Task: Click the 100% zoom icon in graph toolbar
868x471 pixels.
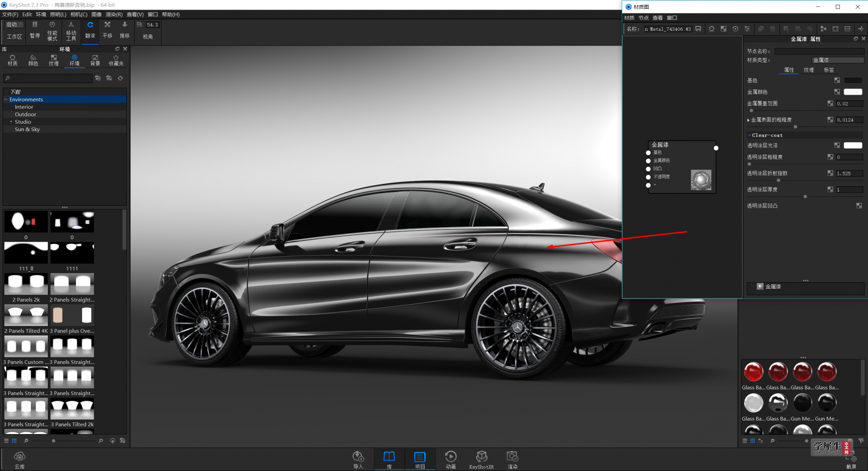Action: coord(847,29)
